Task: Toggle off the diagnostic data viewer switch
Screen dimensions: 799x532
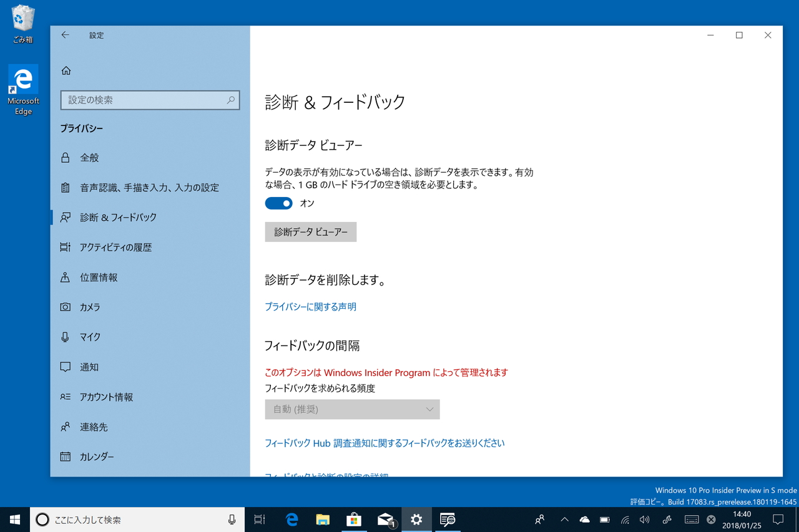Action: (278, 203)
